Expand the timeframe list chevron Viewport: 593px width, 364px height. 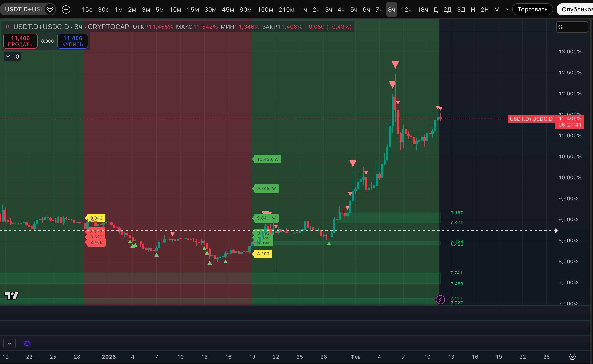[507, 9]
